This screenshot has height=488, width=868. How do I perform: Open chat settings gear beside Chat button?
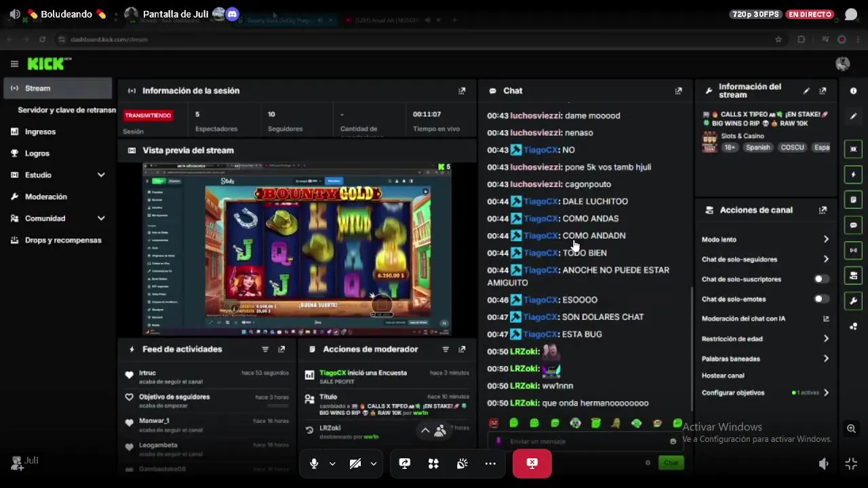(648, 463)
